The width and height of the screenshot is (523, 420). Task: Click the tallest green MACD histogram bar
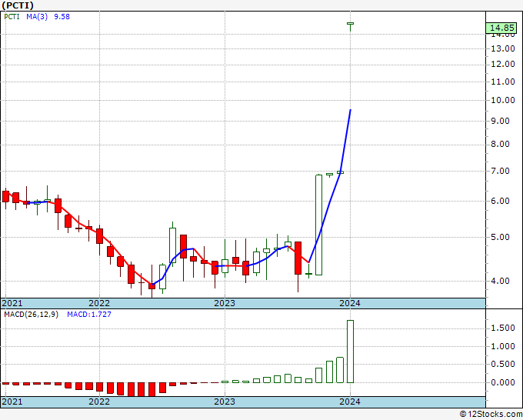pos(350,352)
